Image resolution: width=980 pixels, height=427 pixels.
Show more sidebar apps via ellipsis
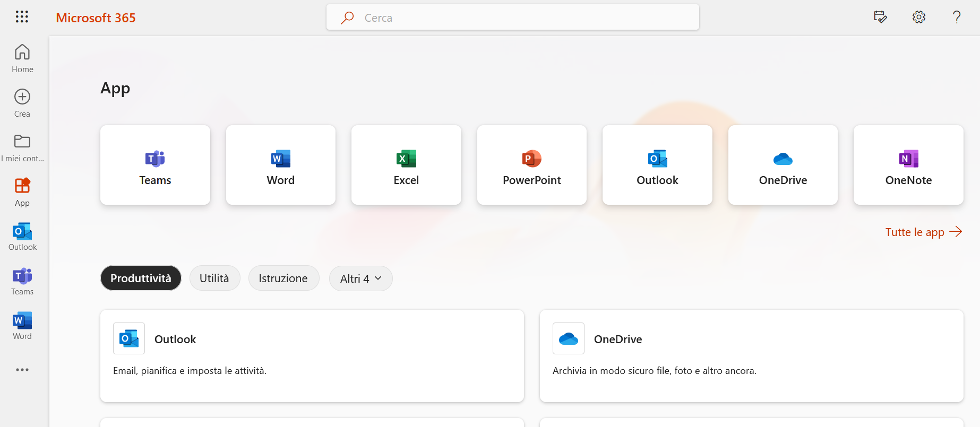[x=22, y=370]
